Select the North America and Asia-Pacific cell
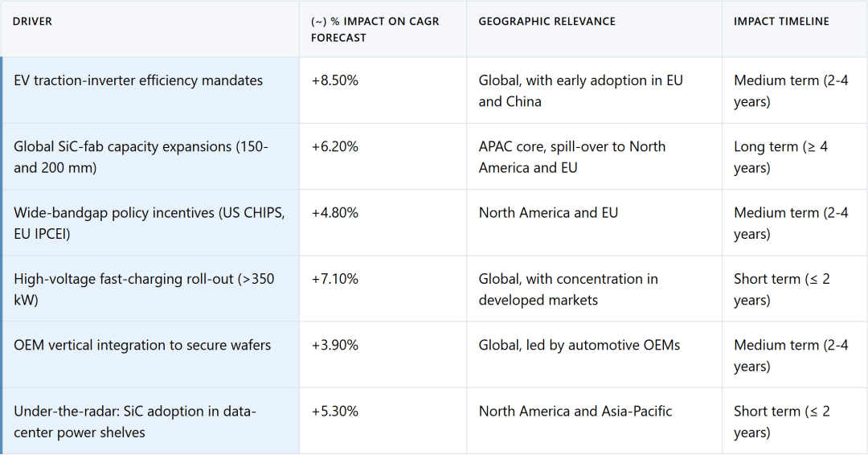 tap(575, 411)
